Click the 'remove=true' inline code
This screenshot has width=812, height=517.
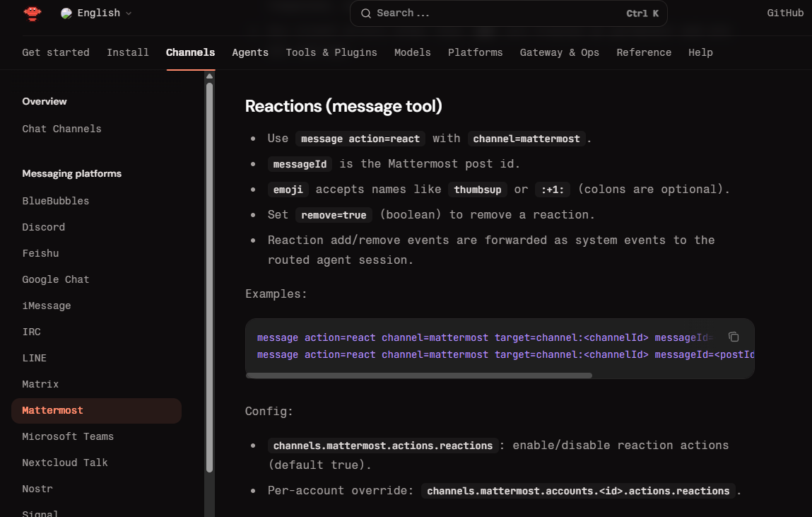click(334, 215)
